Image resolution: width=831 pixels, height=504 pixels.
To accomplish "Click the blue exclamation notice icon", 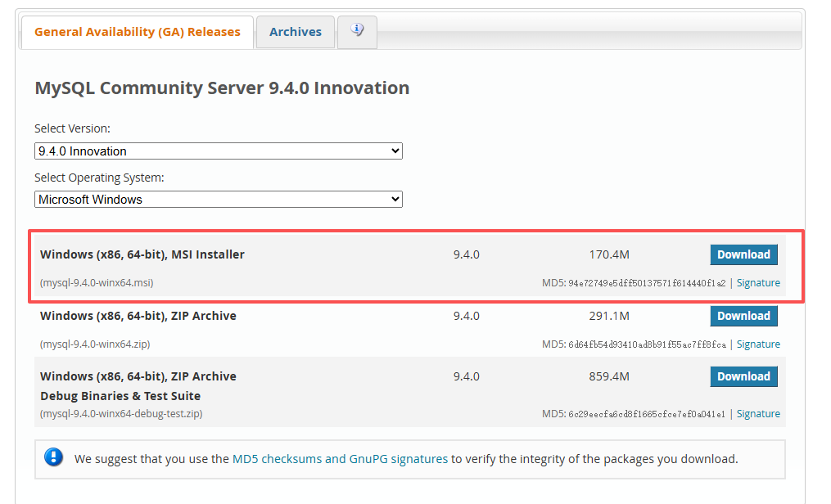I will pyautogui.click(x=53, y=457).
